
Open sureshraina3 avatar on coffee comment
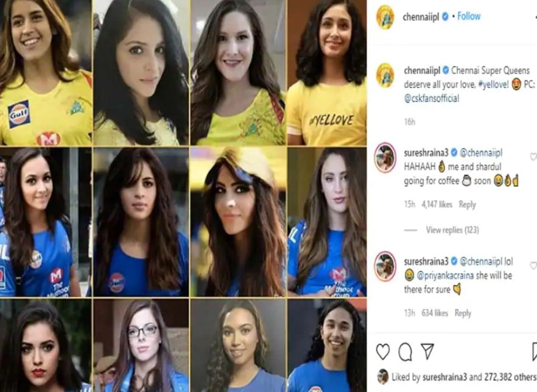coord(385,158)
